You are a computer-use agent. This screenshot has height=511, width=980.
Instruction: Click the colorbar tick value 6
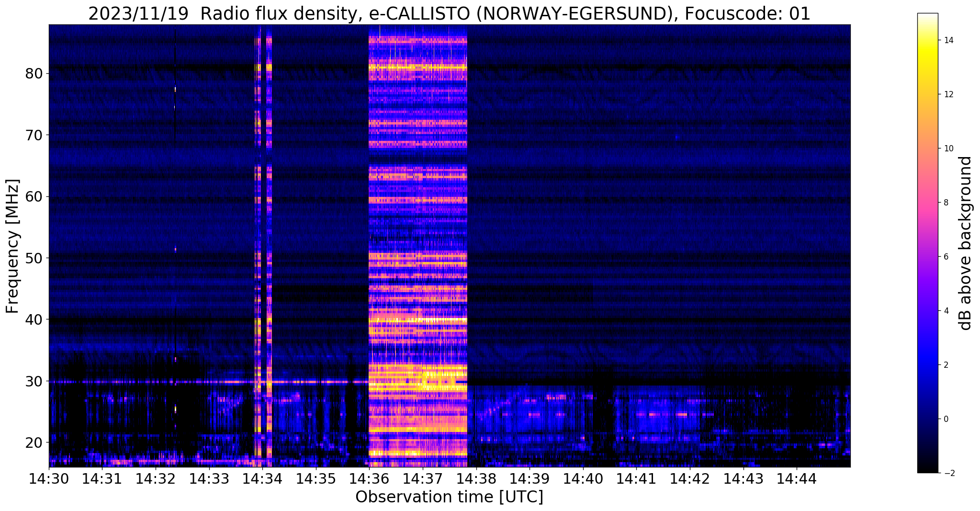[x=946, y=257]
